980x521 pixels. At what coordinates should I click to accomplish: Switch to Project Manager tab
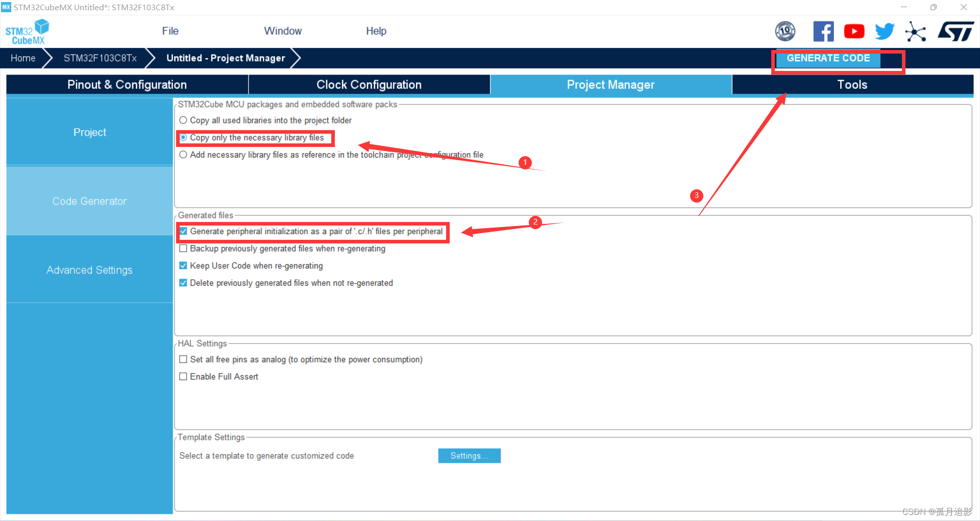coord(610,85)
